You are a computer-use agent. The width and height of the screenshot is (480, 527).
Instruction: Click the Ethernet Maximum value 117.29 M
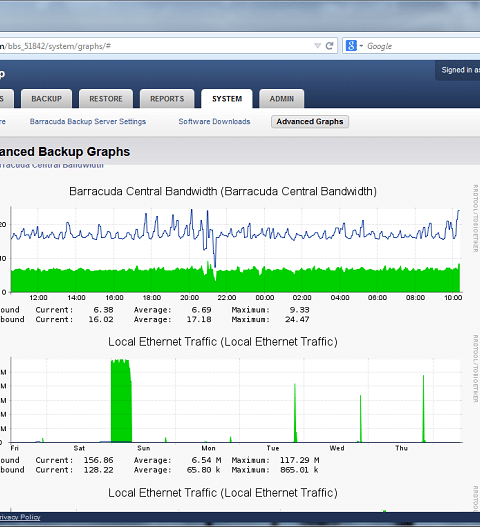coord(299,460)
